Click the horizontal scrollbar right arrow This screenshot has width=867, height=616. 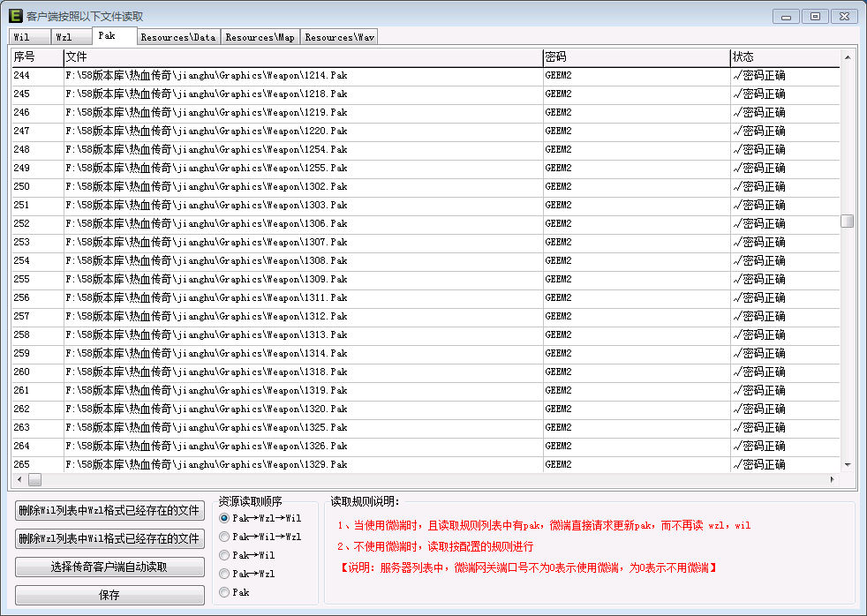click(833, 479)
